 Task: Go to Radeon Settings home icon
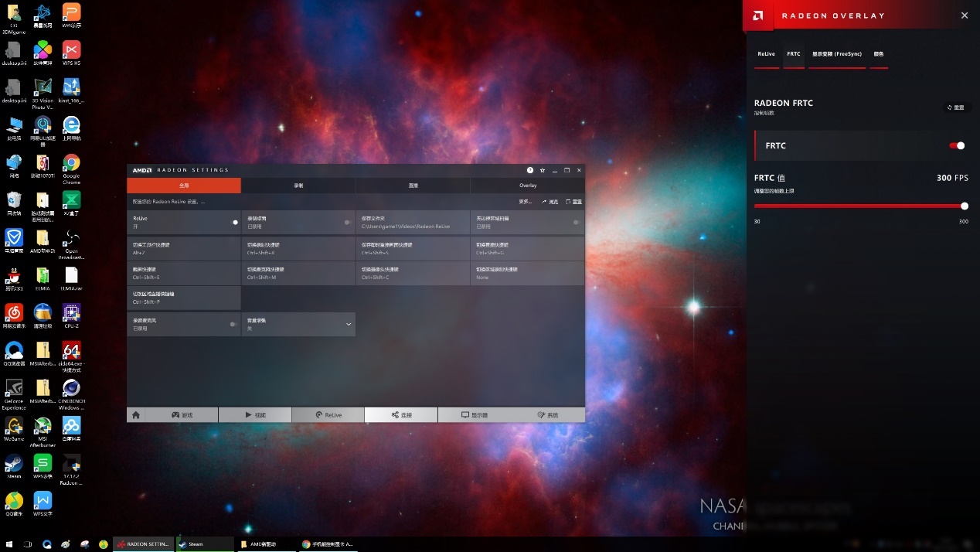[136, 415]
